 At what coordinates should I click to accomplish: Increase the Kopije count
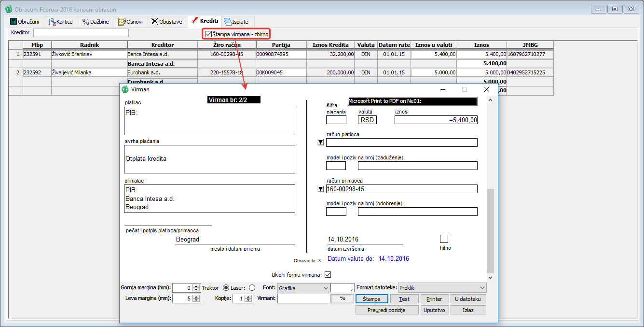(248, 297)
